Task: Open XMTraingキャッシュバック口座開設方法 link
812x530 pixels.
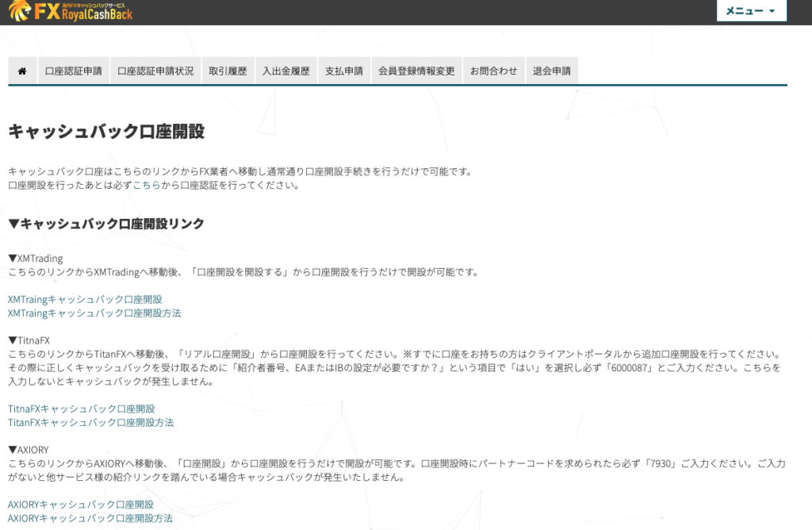Action: click(x=94, y=313)
